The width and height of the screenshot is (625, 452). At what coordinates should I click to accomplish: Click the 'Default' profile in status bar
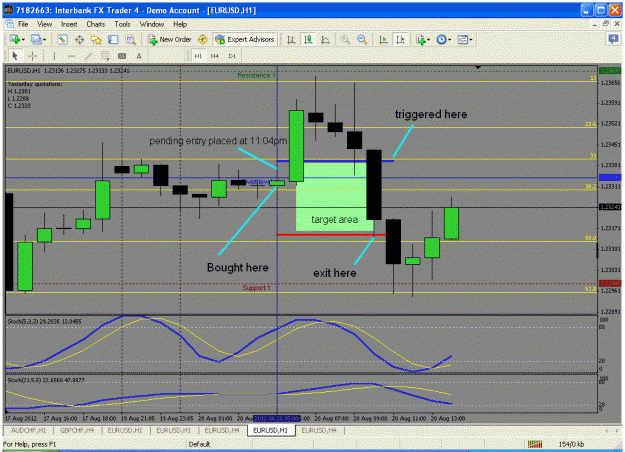199,444
